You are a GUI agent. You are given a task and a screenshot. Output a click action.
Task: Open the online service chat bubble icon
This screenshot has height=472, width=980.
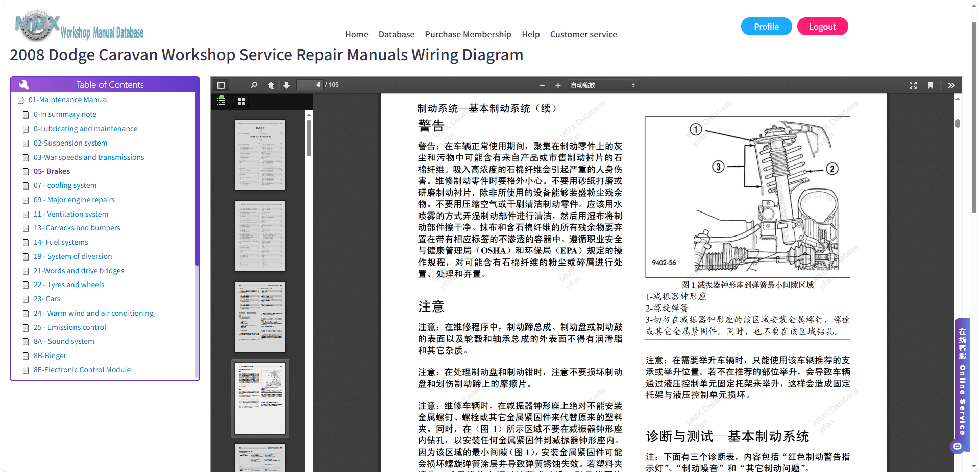point(958,446)
